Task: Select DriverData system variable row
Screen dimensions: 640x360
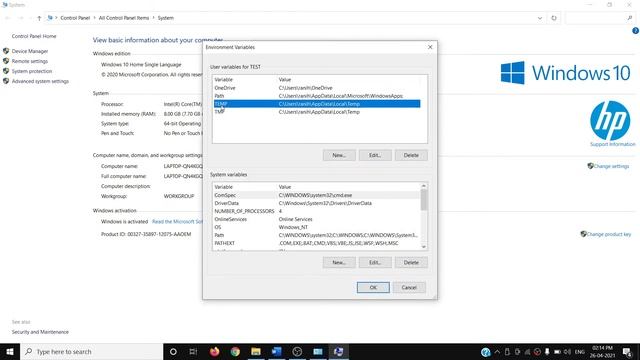Action: pos(316,203)
